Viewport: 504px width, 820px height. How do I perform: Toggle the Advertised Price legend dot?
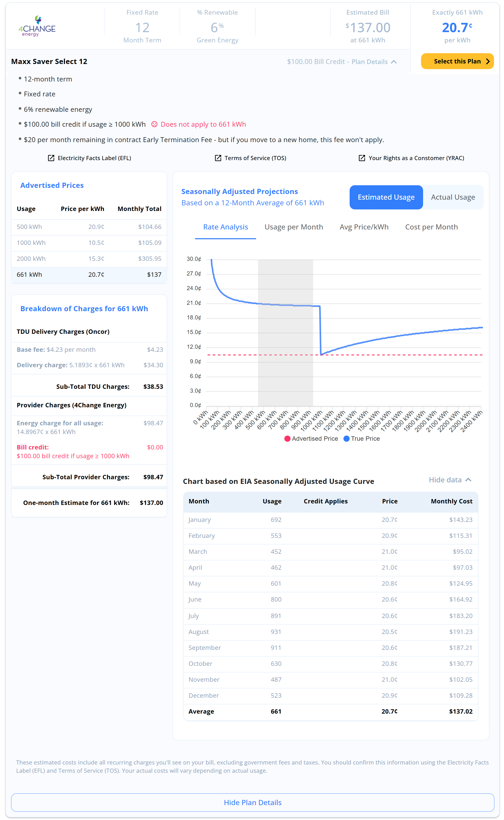(287, 438)
